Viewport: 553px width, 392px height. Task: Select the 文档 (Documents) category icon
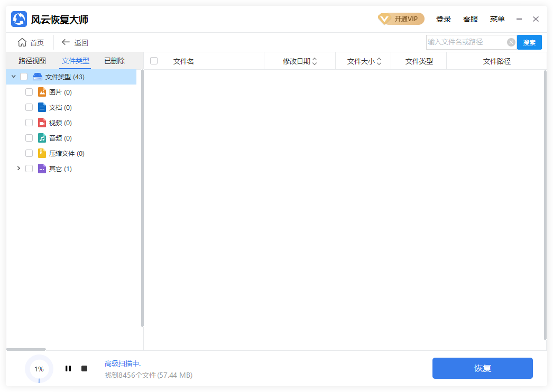42,107
